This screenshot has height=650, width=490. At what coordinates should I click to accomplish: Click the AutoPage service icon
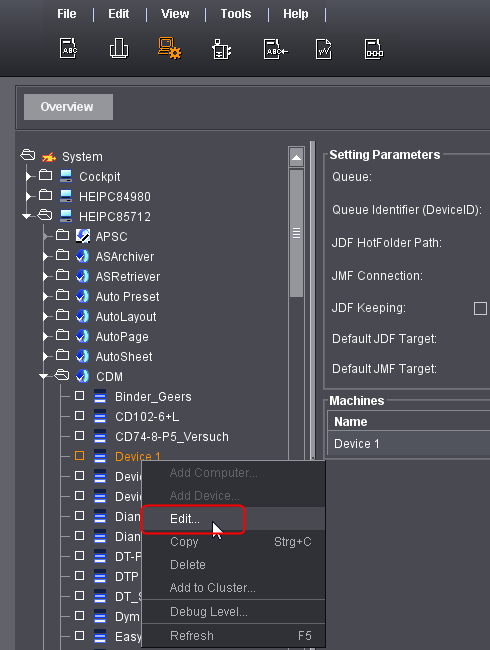click(82, 336)
